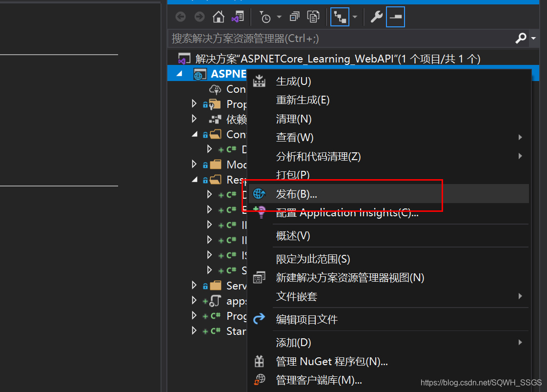Click the Collapse All toolbar icon
Image resolution: width=547 pixels, height=392 pixels.
tap(294, 17)
